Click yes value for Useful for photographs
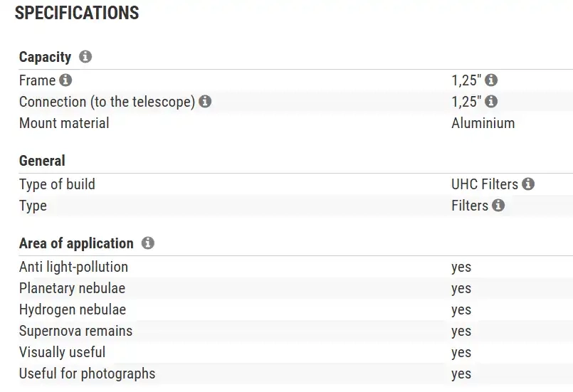Image resolution: width=573 pixels, height=392 pixels. tap(461, 374)
